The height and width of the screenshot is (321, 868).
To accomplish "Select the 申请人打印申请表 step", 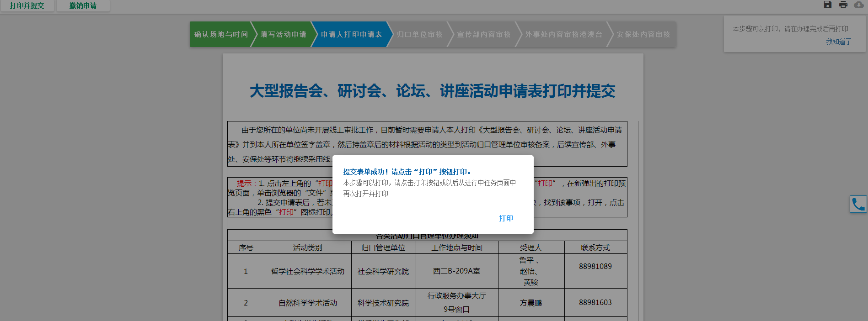I will click(351, 34).
